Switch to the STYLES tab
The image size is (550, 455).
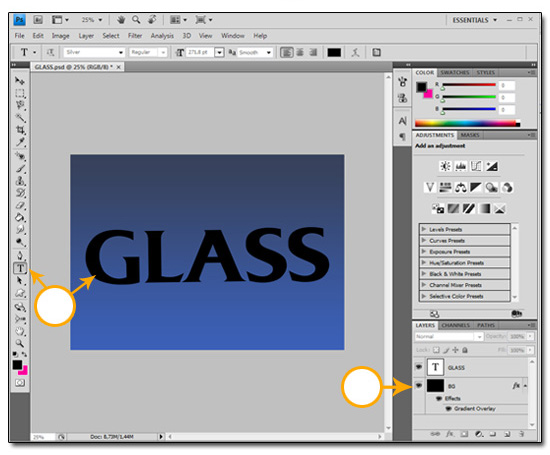pyautogui.click(x=485, y=73)
